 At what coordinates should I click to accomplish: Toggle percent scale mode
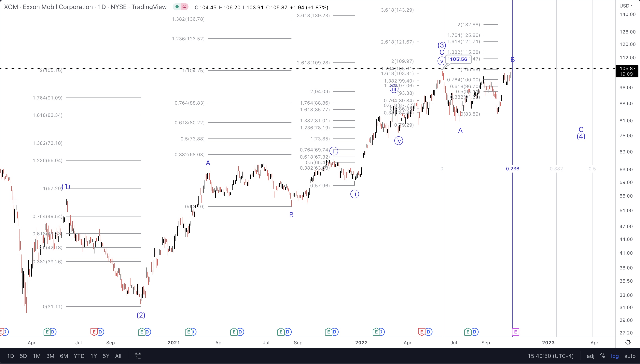tap(603, 356)
